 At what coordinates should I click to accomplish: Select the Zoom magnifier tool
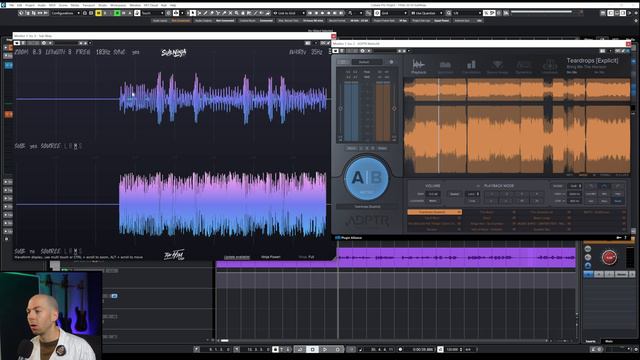[236, 13]
